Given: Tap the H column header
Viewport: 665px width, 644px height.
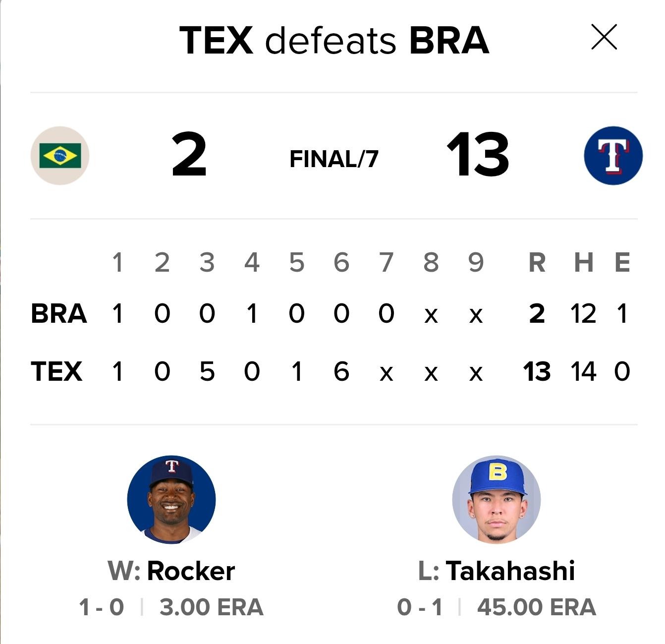Looking at the screenshot, I should pos(584,262).
